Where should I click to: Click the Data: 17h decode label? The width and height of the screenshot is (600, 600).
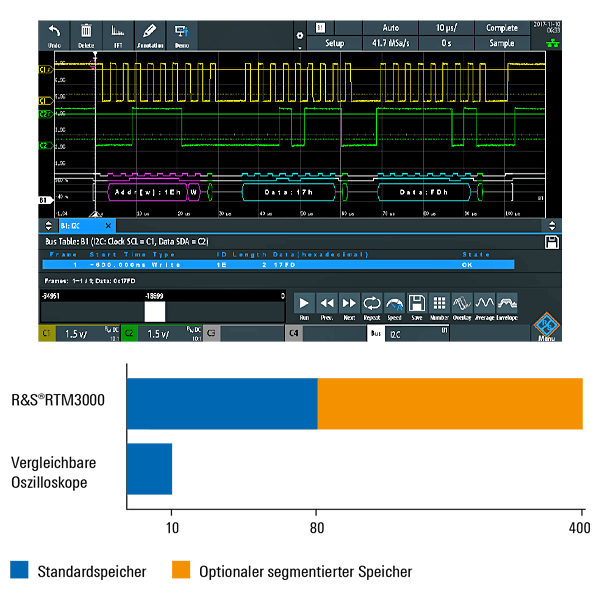pos(289,192)
